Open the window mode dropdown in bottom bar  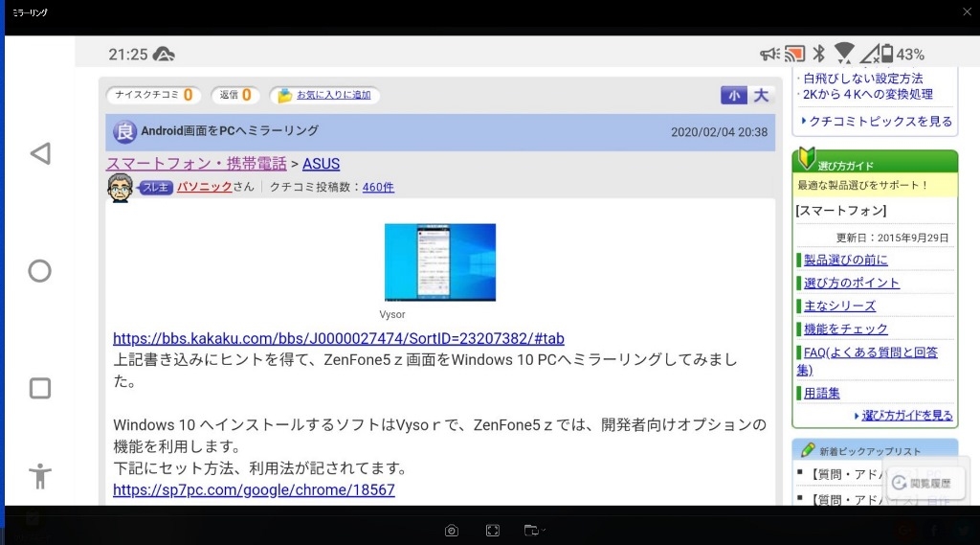pyautogui.click(x=534, y=531)
